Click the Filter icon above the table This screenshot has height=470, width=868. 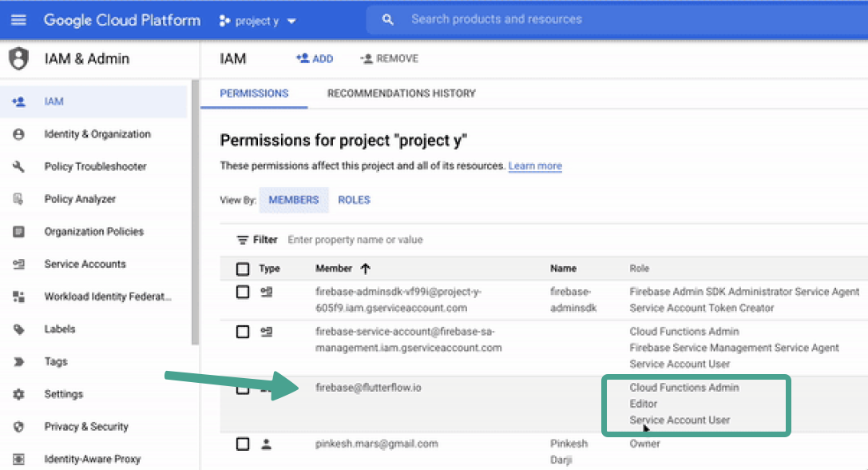(x=242, y=240)
